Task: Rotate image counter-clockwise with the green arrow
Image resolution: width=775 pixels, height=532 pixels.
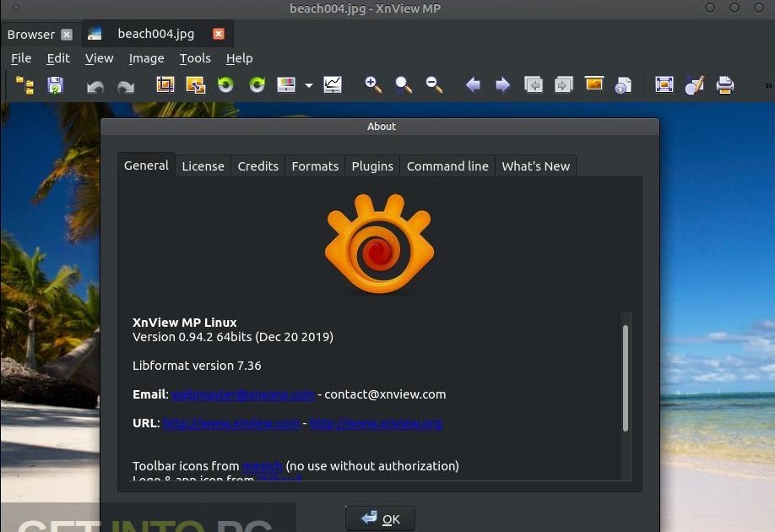Action: tap(226, 85)
